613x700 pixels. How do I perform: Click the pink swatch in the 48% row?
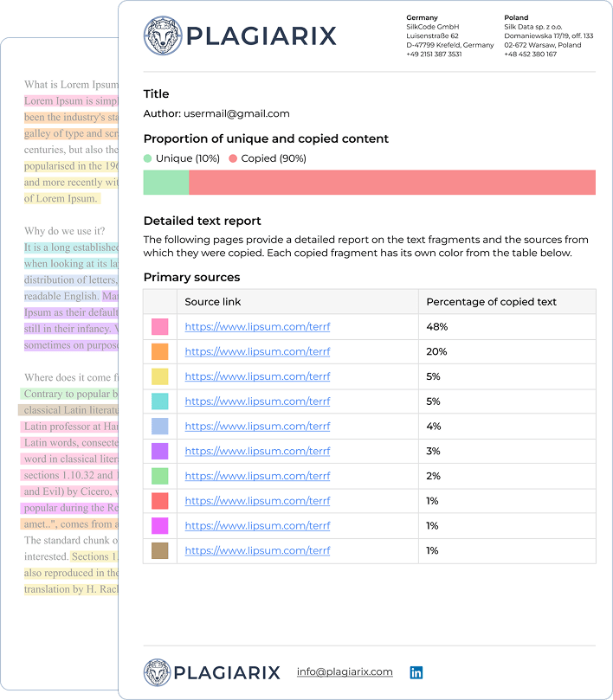pos(160,327)
